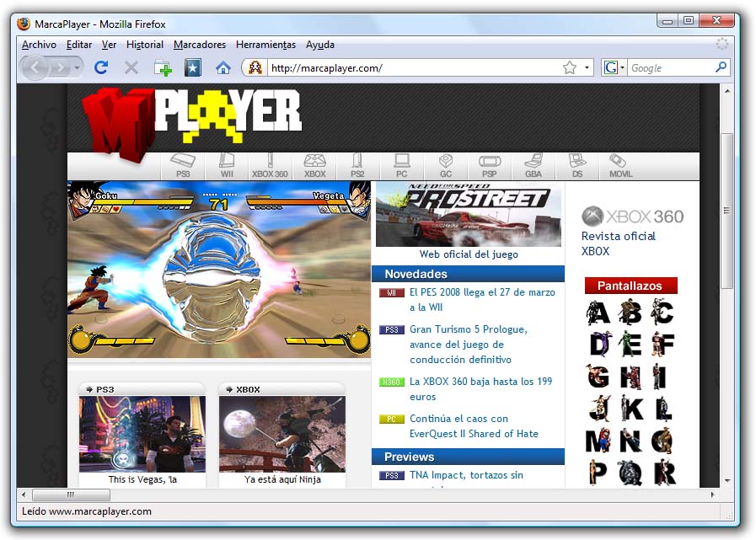The height and width of the screenshot is (540, 756).
Task: Open the Historial menu
Action: pos(145,45)
